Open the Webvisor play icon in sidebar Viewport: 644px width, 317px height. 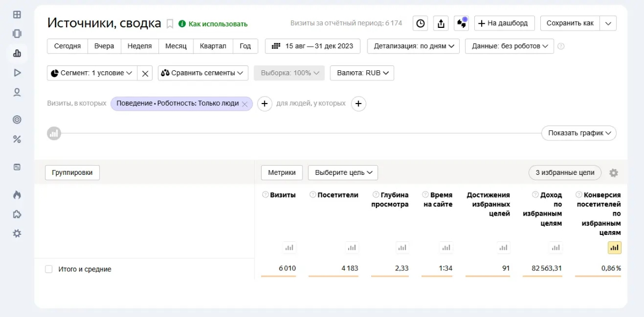pyautogui.click(x=17, y=73)
